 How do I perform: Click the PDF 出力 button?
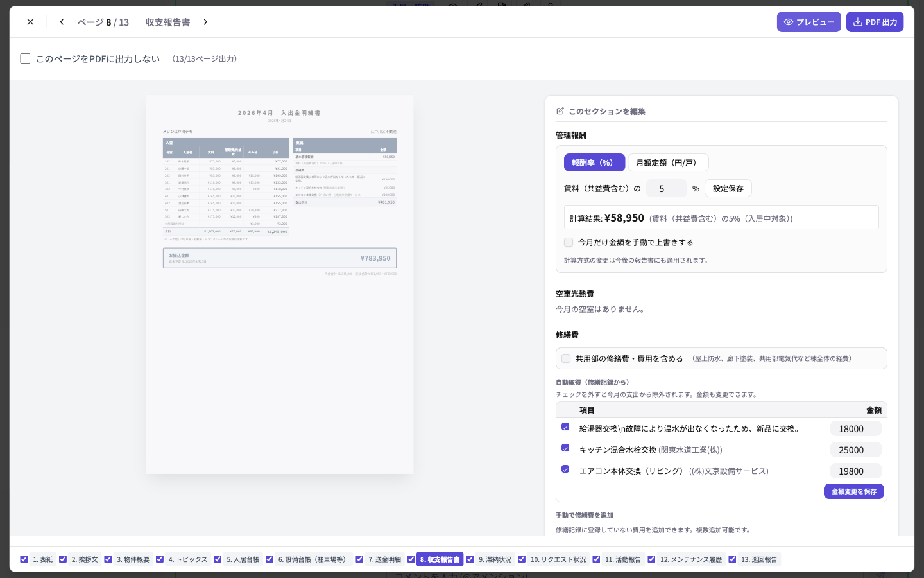point(875,22)
